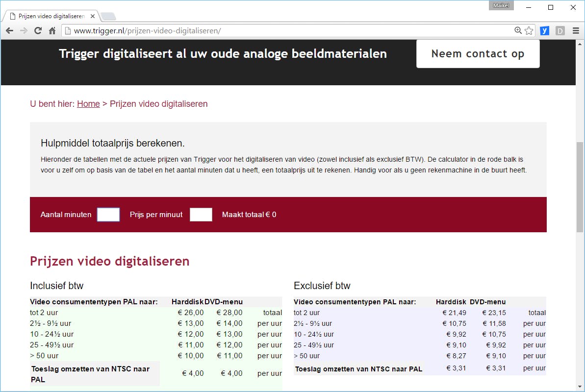Click the 'Prijzen video digitaliseren' breadcrumb text
The width and height of the screenshot is (585, 392).
[x=158, y=104]
